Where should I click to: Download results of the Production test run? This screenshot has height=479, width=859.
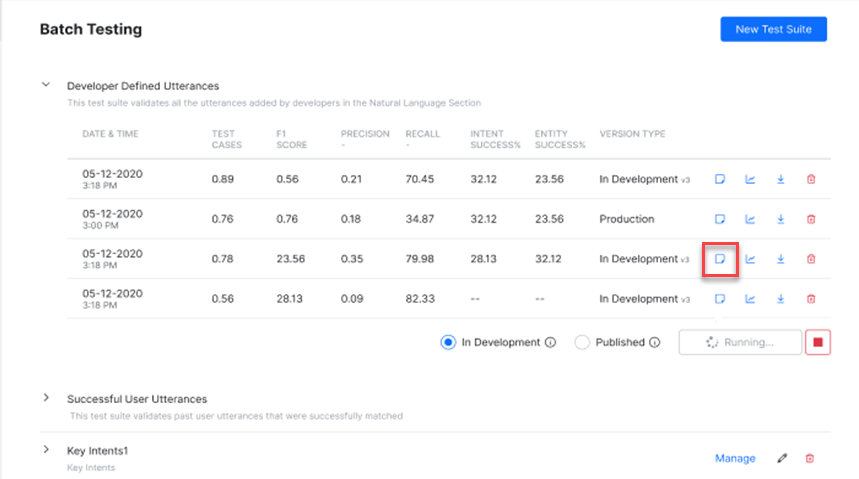pyautogui.click(x=780, y=219)
